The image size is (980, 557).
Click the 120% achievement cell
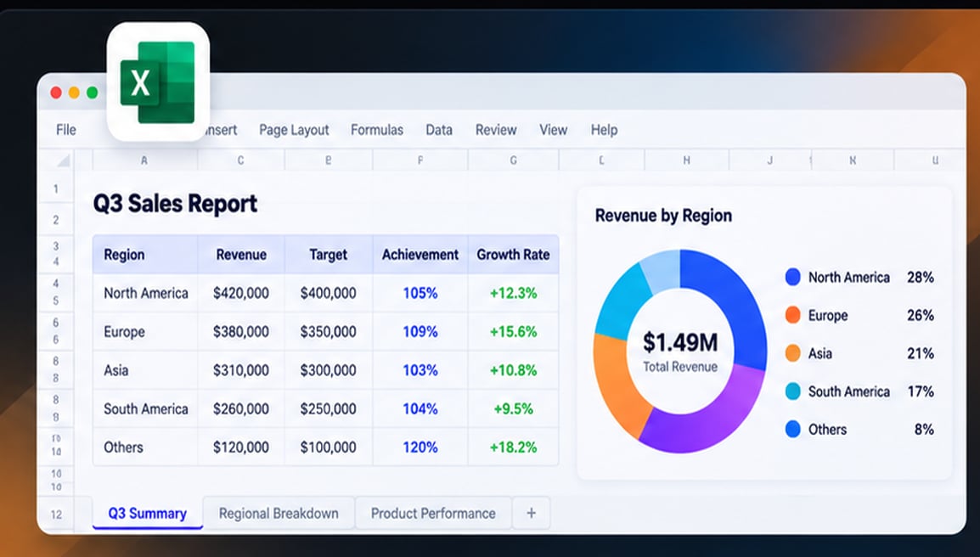(420, 447)
